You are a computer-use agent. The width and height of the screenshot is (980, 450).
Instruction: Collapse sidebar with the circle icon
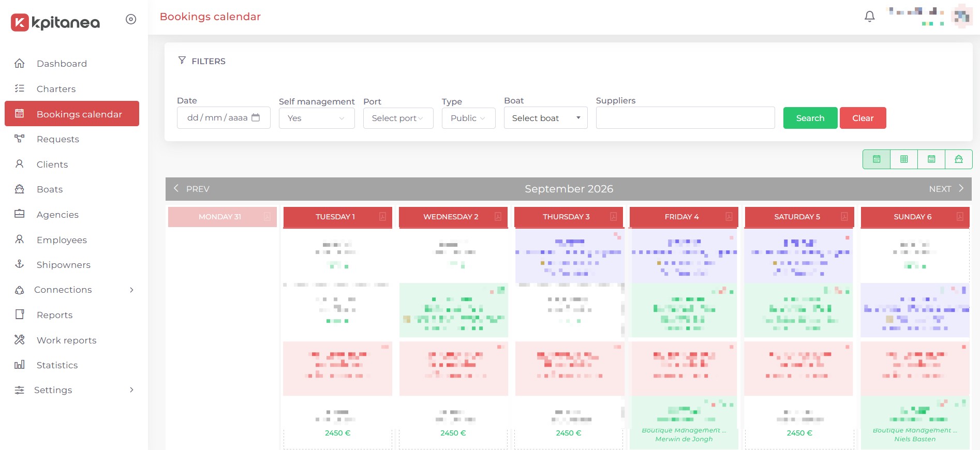pyautogui.click(x=131, y=19)
